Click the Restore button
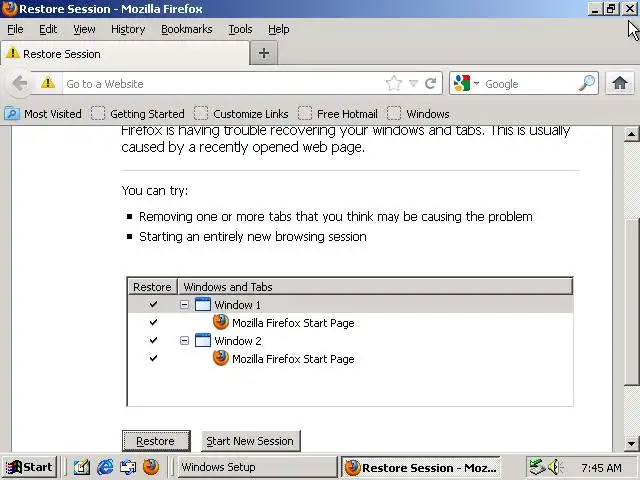This screenshot has height=480, width=640. tap(156, 441)
